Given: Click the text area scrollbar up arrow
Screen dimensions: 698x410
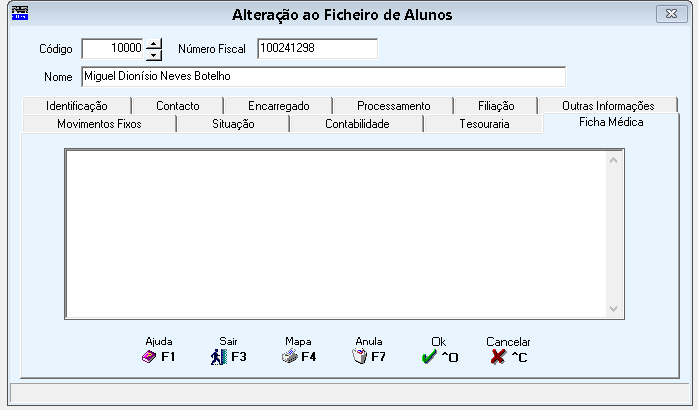Looking at the screenshot, I should [x=613, y=160].
